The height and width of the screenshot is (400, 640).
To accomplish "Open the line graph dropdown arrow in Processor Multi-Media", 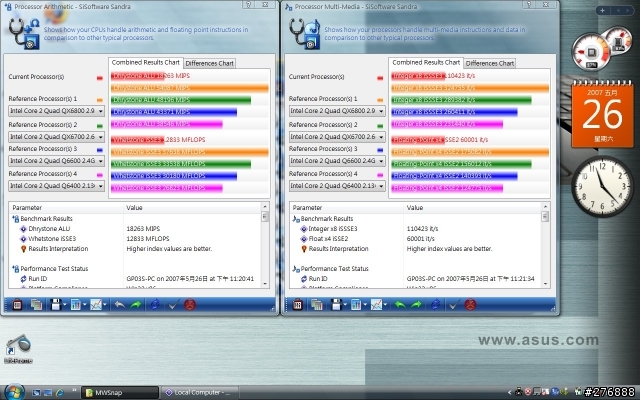I will (385, 305).
